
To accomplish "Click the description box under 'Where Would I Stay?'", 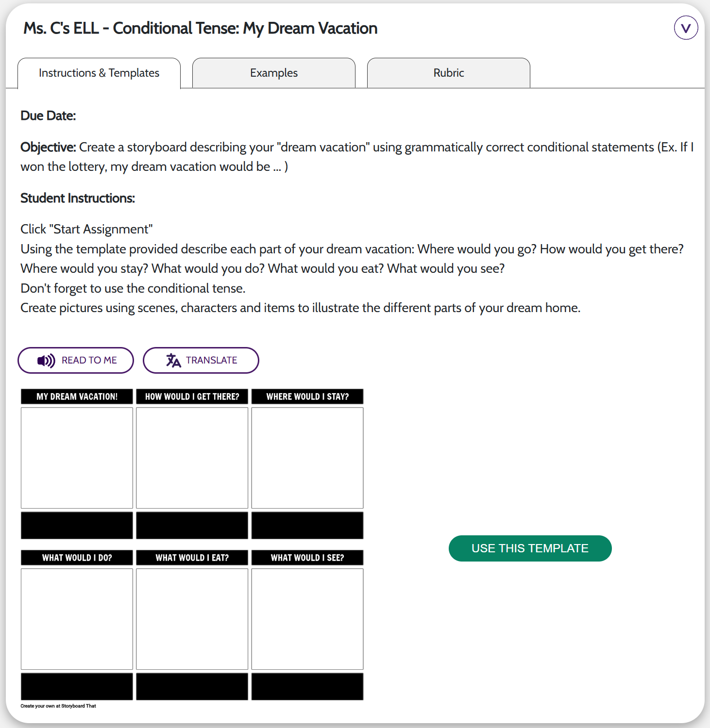I will coord(307,525).
